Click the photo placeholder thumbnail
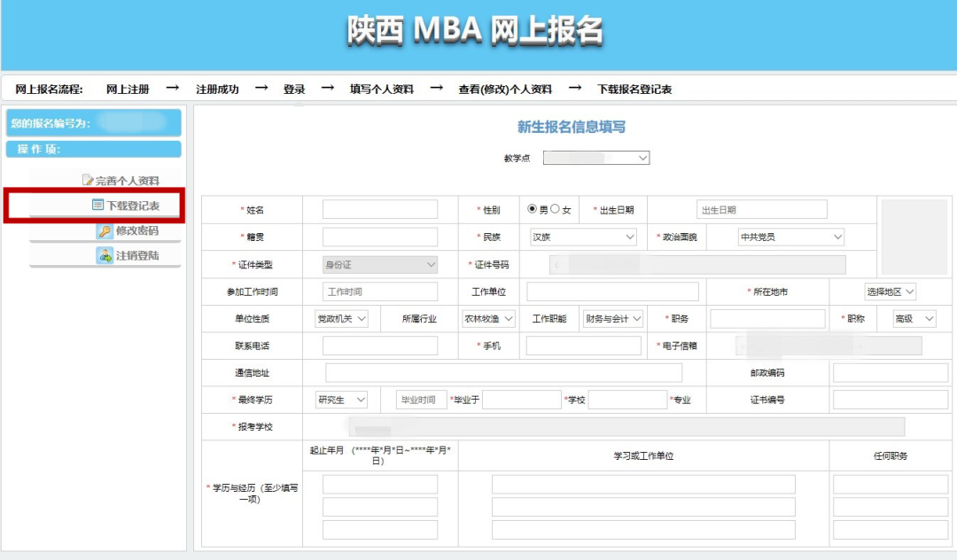Screen dimensions: 957x560 pos(914,237)
